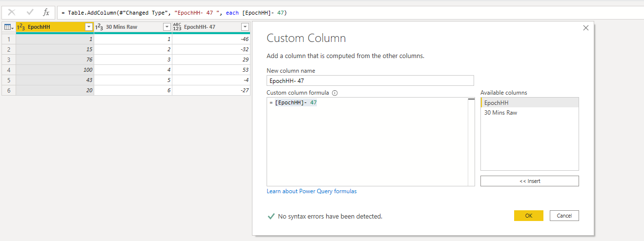The width and height of the screenshot is (644, 241).
Task: Change EpochHH column data type icon
Action: click(x=21, y=27)
